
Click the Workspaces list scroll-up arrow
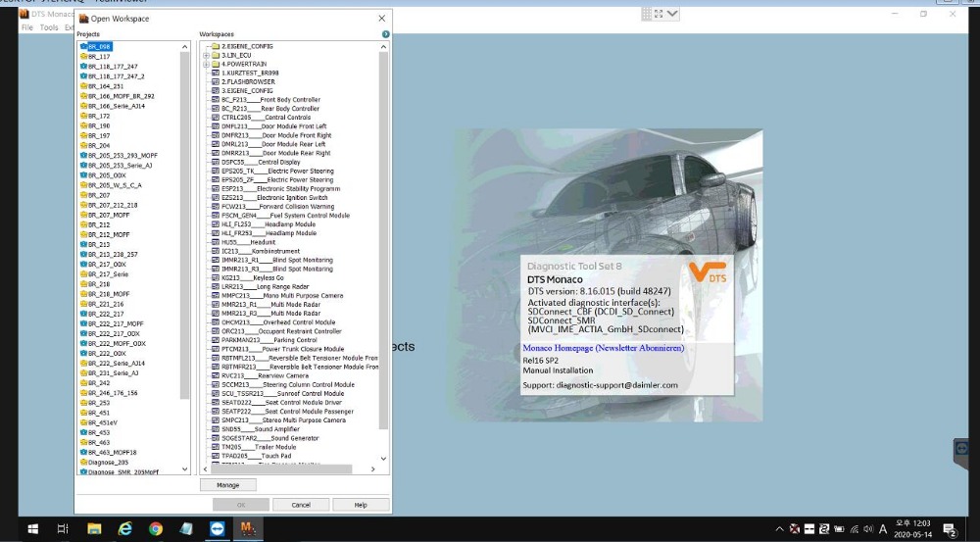[x=384, y=47]
